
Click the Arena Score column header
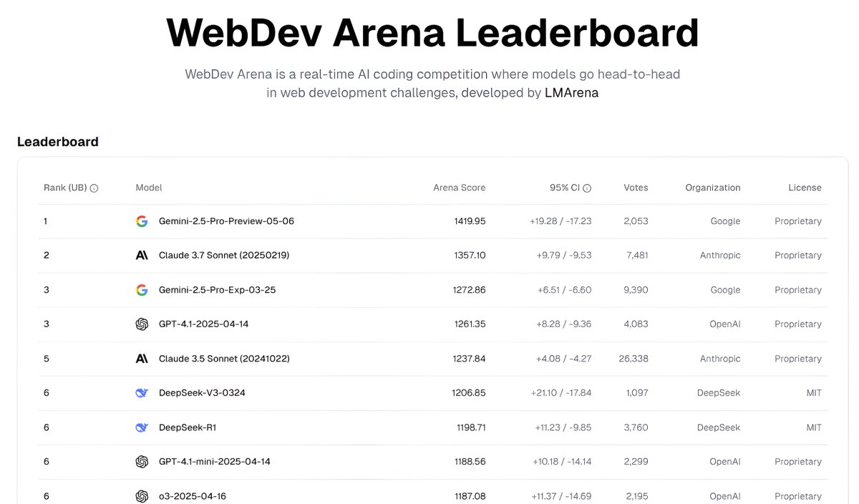click(x=460, y=188)
